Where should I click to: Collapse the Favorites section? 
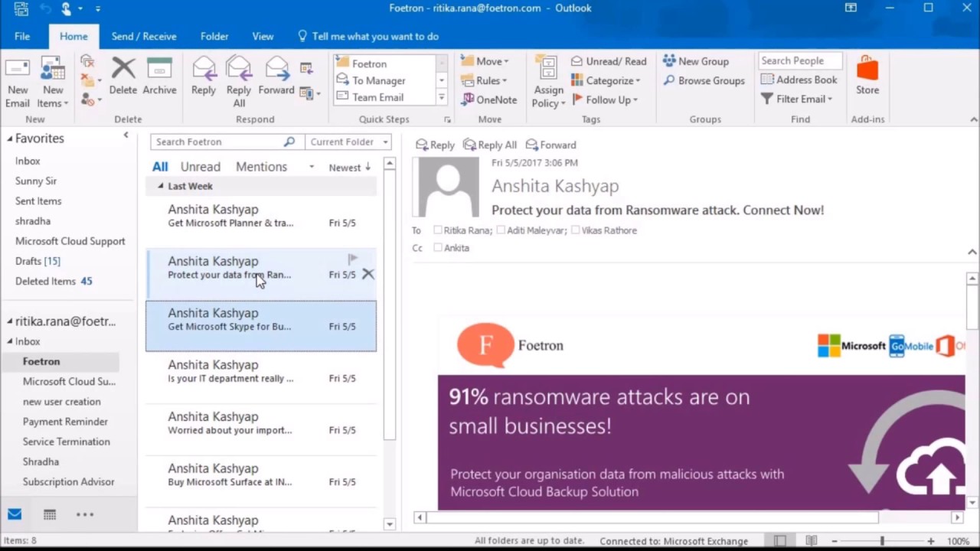pos(10,139)
